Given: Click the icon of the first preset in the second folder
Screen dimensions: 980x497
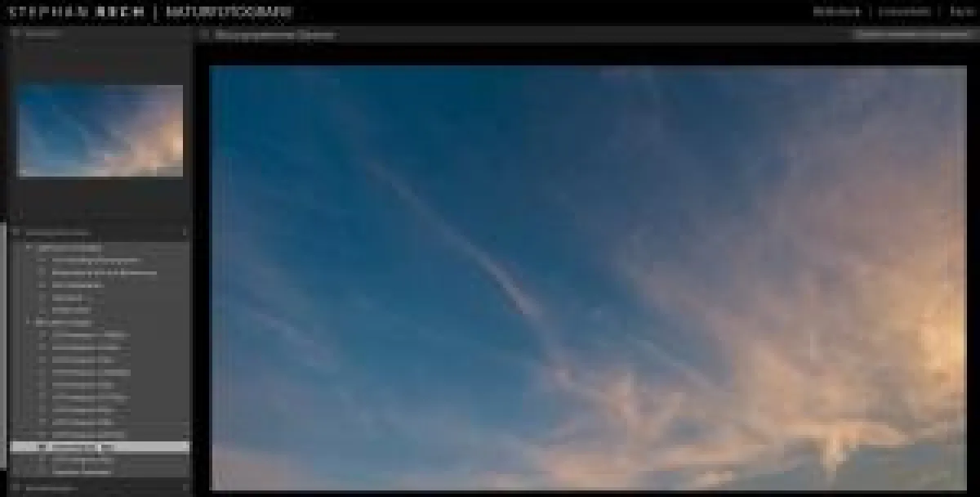Looking at the screenshot, I should coord(43,335).
